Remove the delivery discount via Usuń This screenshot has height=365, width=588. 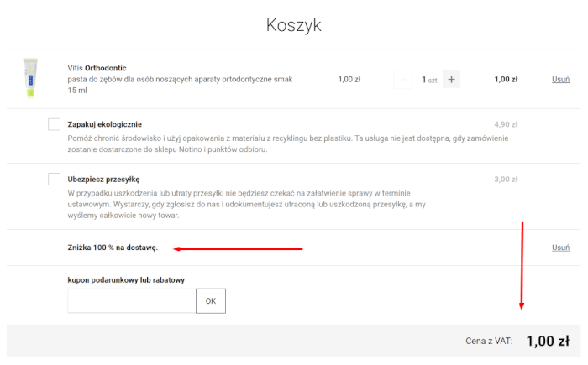click(560, 248)
